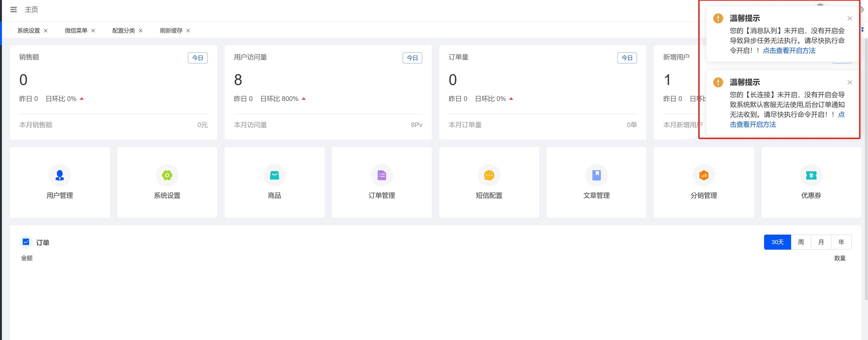
Task: Close the 刷新缓存 tab
Action: point(188,31)
